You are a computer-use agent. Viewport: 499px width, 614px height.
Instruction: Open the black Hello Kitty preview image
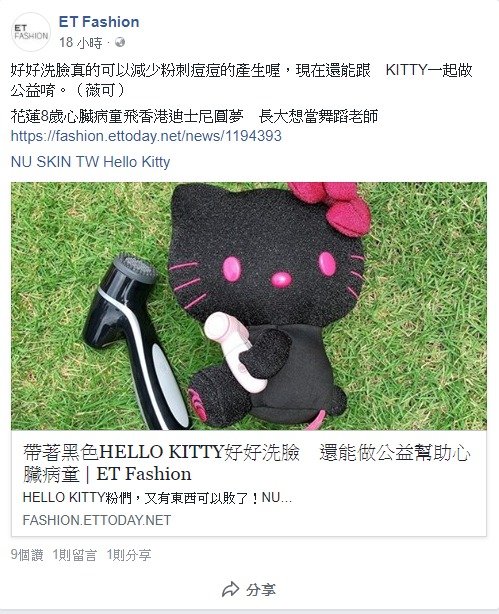[x=249, y=306]
